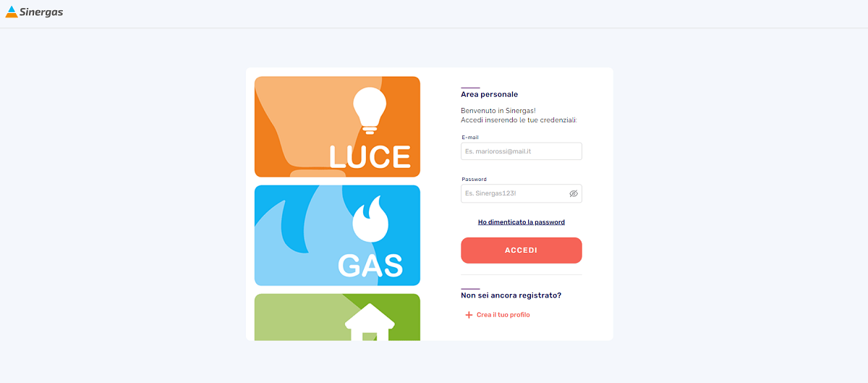Click the white house icon
Image resolution: width=868 pixels, height=383 pixels.
pyautogui.click(x=370, y=323)
